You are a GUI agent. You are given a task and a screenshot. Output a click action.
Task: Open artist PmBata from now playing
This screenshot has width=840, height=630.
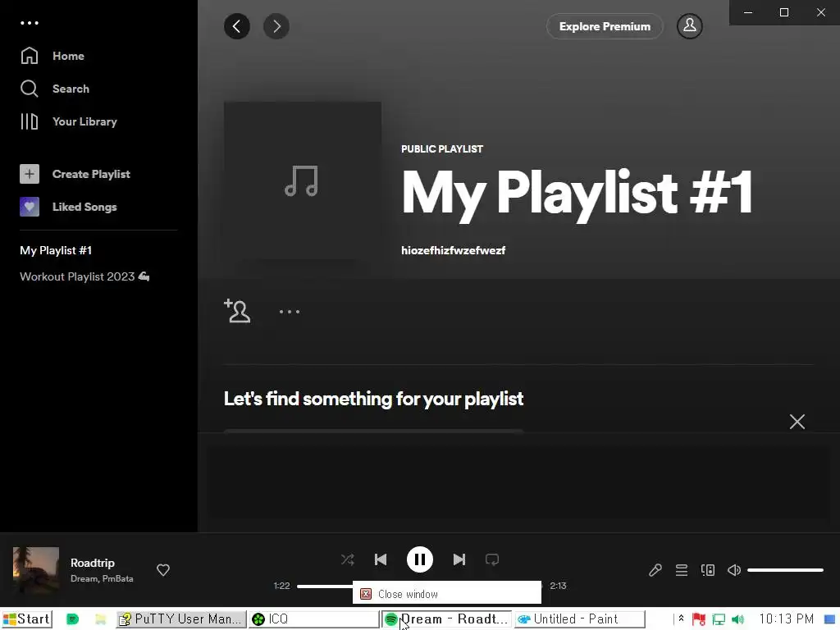pos(117,578)
